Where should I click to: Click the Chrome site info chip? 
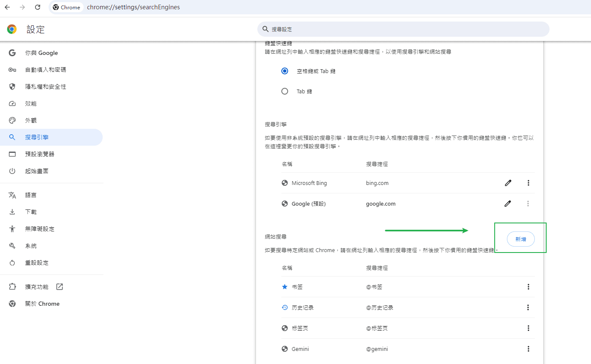click(x=67, y=7)
